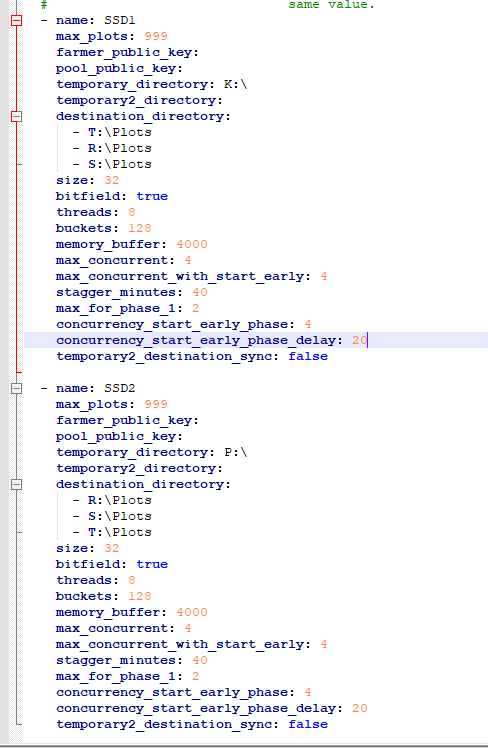Click 'max_for_phase_1: 2' in SSD2 block
The width and height of the screenshot is (488, 748).
(127, 676)
